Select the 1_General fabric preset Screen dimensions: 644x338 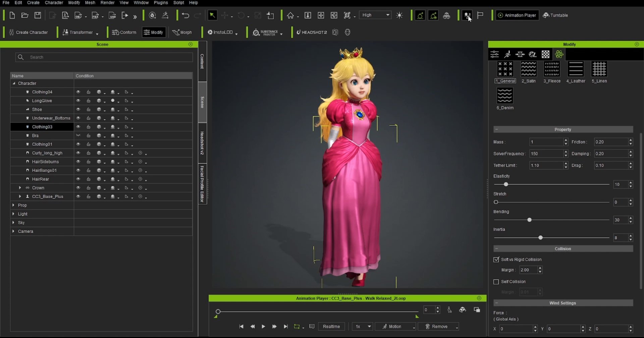(x=505, y=72)
